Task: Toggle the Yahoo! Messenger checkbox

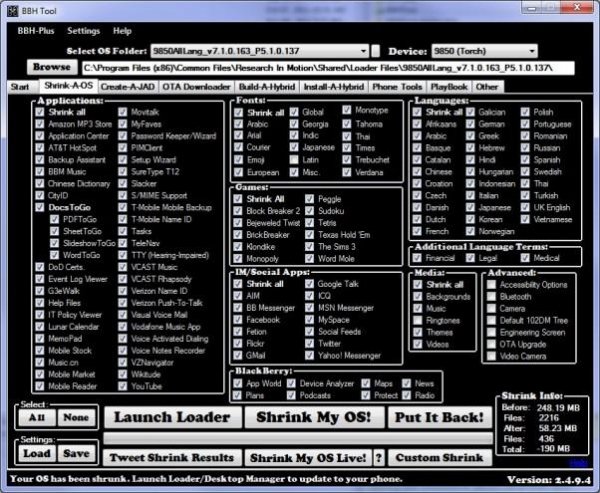Action: pyautogui.click(x=310, y=356)
